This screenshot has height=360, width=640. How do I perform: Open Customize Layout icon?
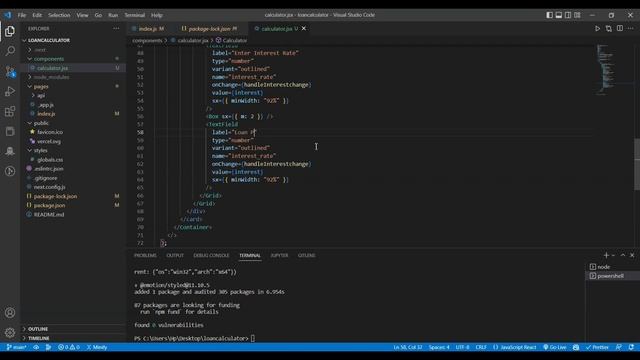point(577,15)
